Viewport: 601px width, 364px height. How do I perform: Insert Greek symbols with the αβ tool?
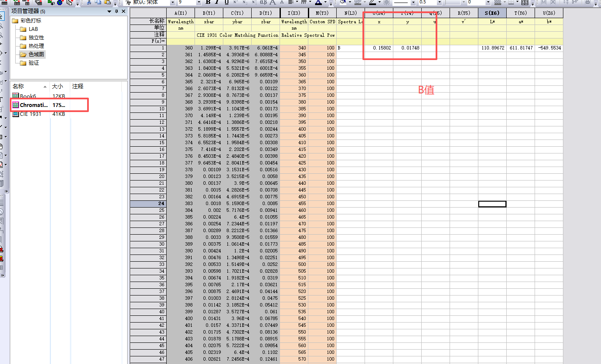[263, 2]
